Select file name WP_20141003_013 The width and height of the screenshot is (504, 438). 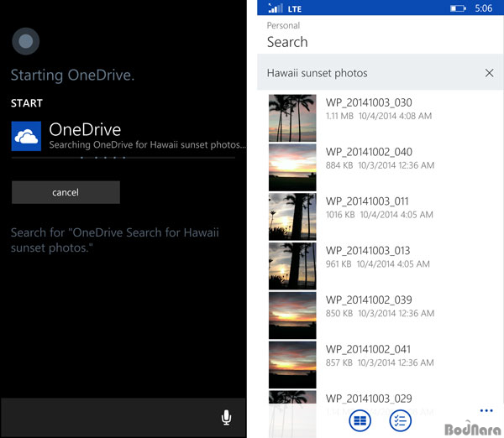point(368,251)
